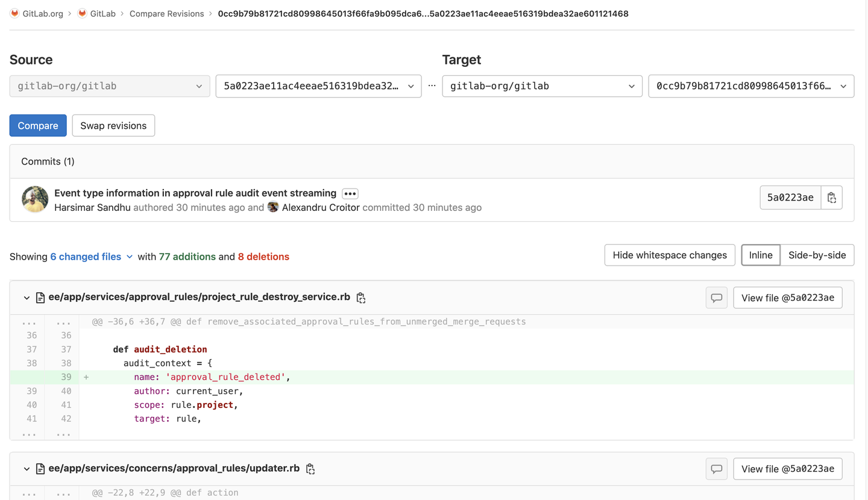Collapse the project_rule_destroy_service.rb diff section
The height and width of the screenshot is (500, 868).
click(27, 298)
